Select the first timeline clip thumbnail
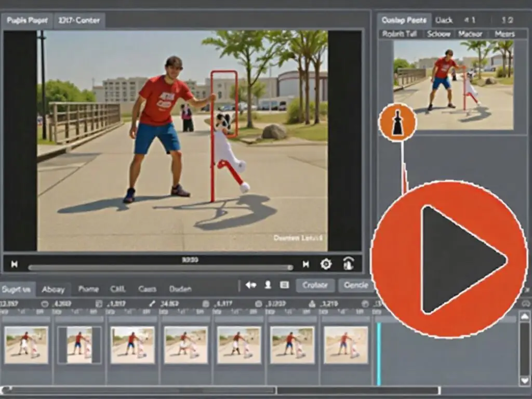532x399 pixels. tap(26, 345)
